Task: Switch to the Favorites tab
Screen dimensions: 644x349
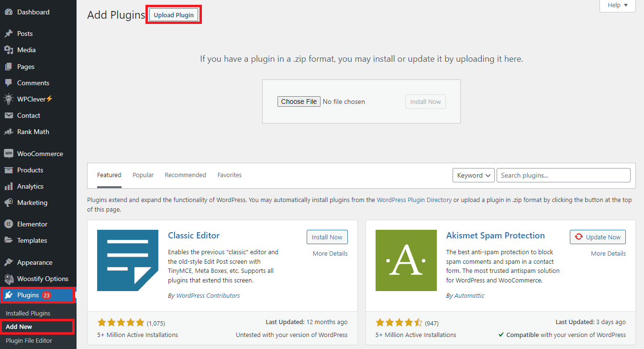Action: (230, 175)
